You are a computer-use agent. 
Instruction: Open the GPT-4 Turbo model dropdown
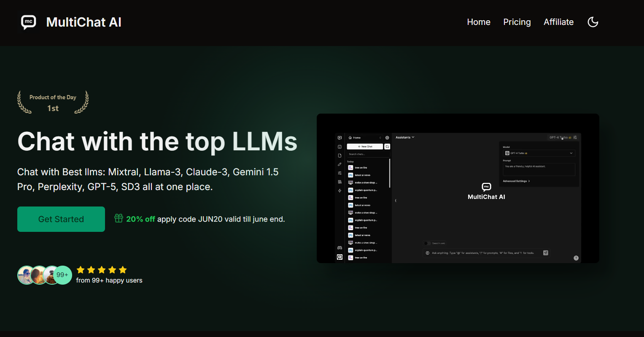coord(539,153)
